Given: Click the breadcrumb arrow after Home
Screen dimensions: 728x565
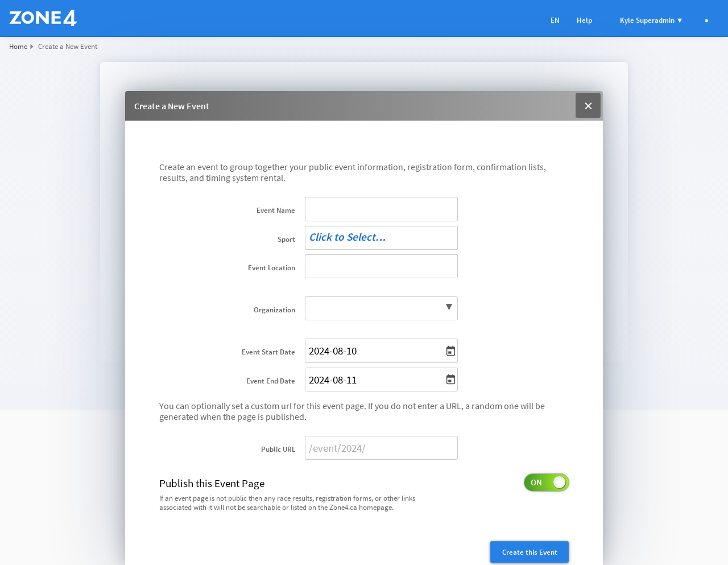Looking at the screenshot, I should click(x=32, y=47).
